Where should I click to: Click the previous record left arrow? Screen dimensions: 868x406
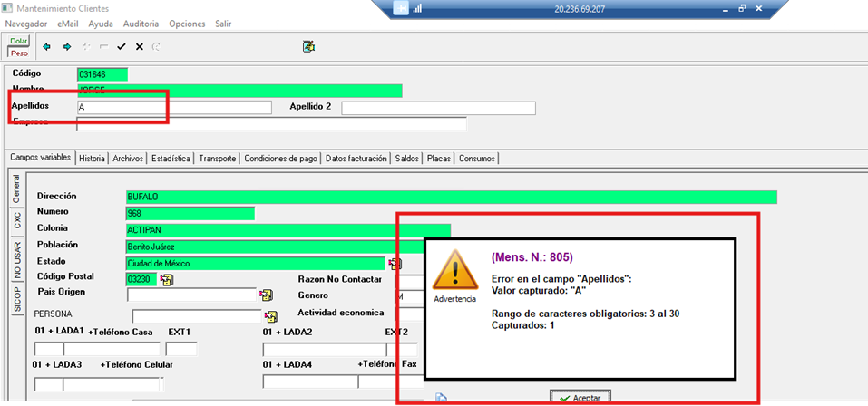click(x=47, y=46)
